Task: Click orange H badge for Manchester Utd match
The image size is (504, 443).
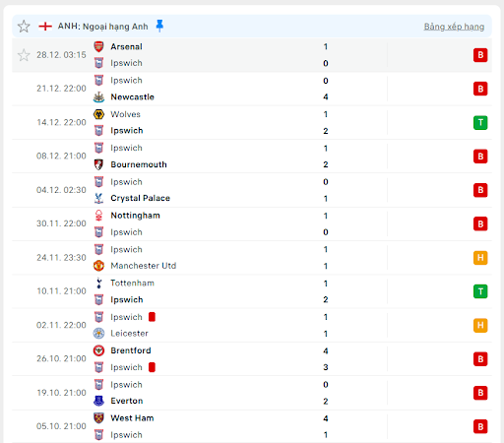Action: click(x=480, y=258)
